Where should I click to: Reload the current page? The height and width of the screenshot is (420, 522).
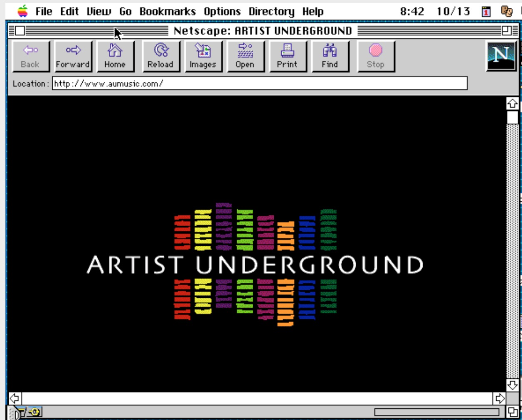click(x=160, y=57)
